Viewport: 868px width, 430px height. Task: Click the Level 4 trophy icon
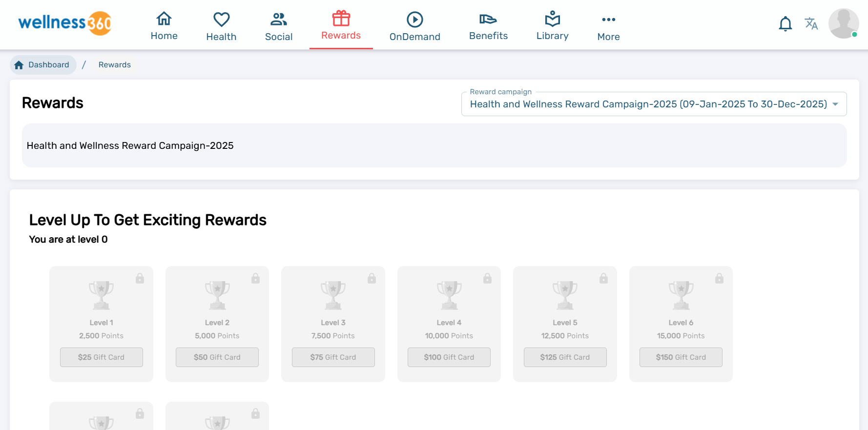pos(449,295)
